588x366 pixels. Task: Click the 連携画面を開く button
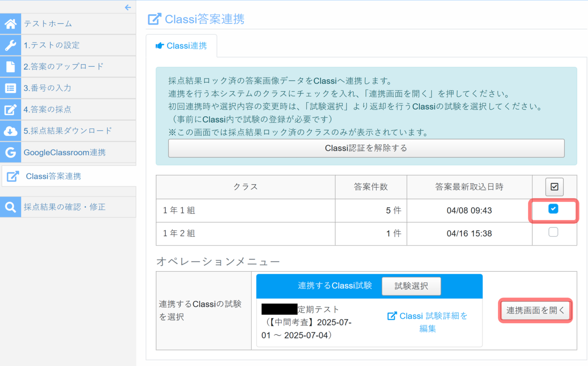coord(535,311)
